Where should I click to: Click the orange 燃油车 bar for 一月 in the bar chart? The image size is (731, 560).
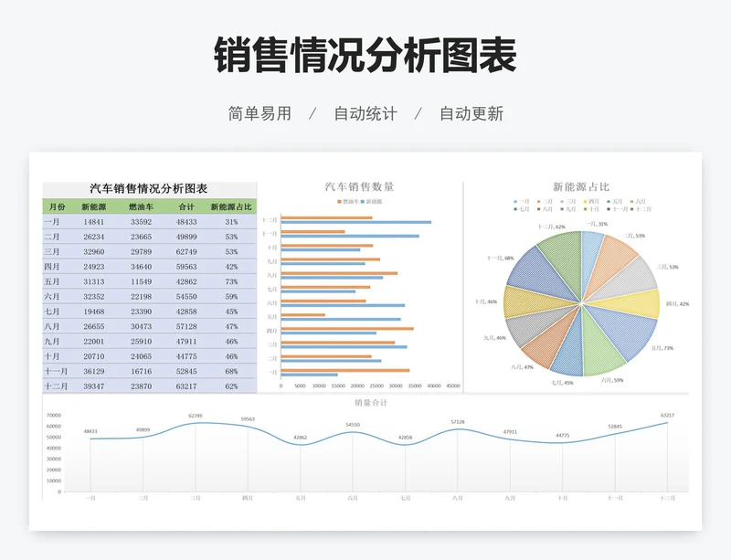coord(345,371)
